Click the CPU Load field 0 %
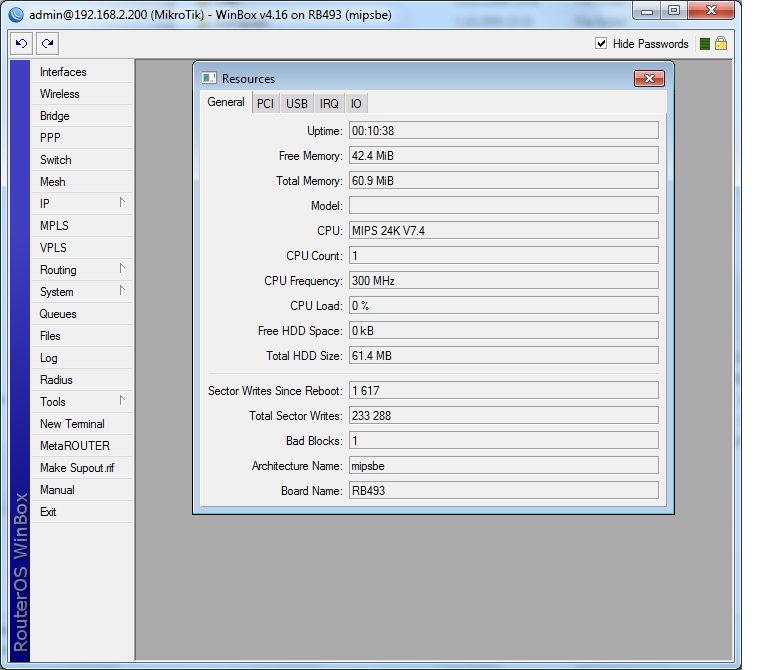The height and width of the screenshot is (670, 768). click(x=504, y=306)
